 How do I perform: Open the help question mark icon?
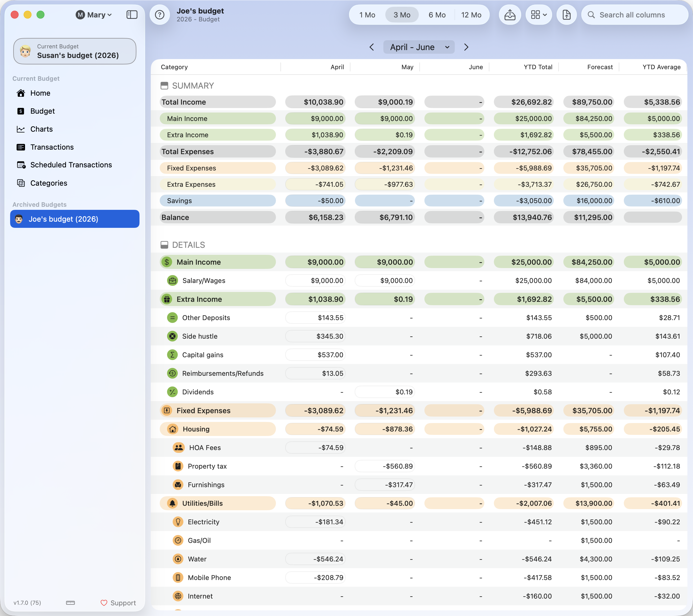(x=160, y=15)
